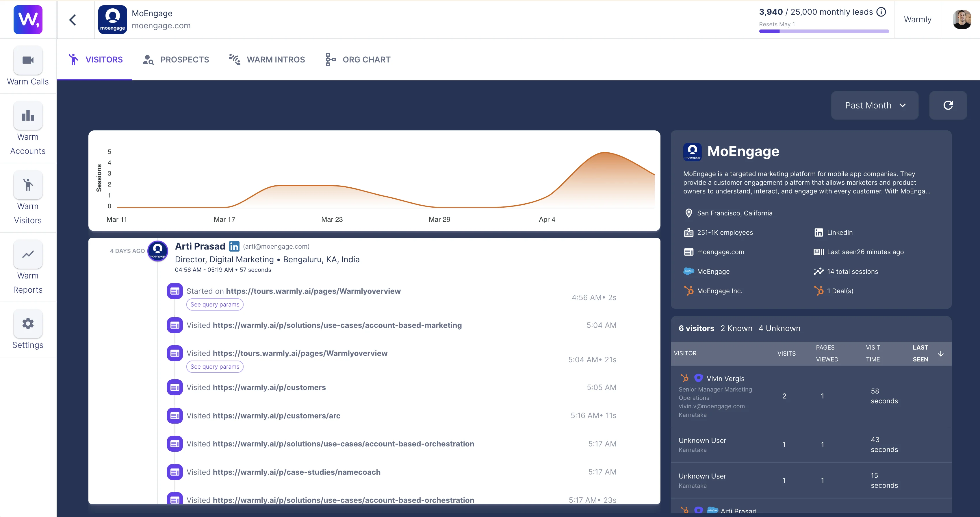Switch to the Visitors tab
This screenshot has width=980, height=517.
[x=95, y=59]
